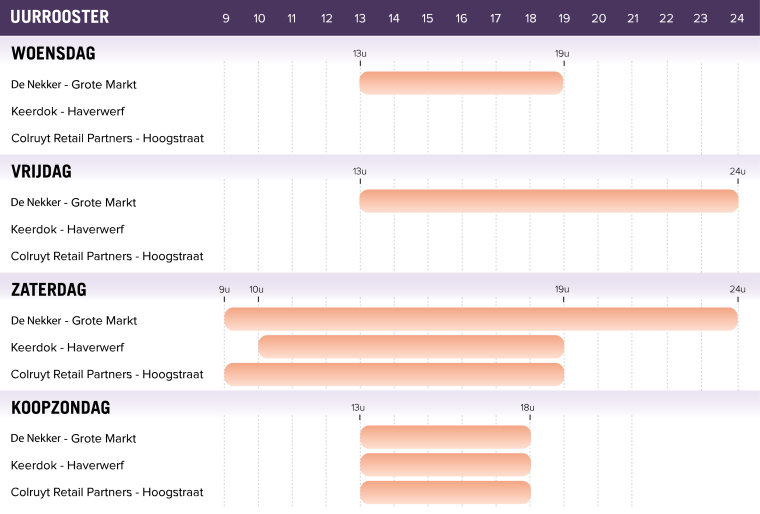Click the 19u marker under Woensdag
Viewport: 760px width, 514px height.
tap(562, 53)
